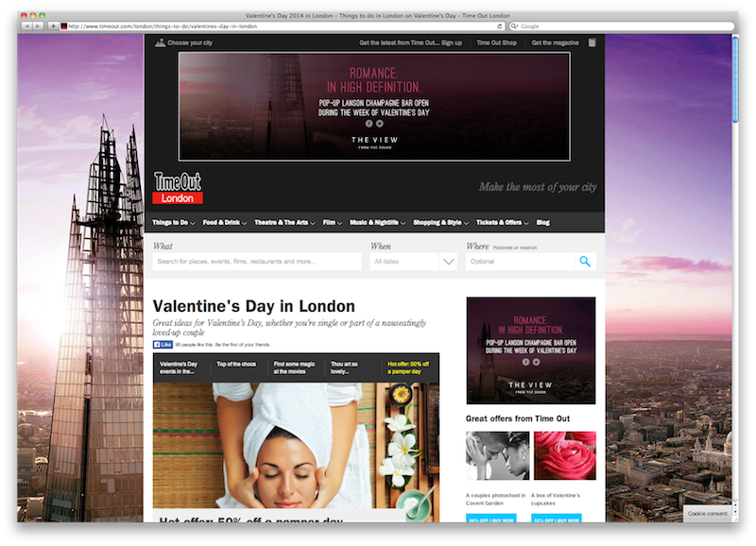Go back with the browser back arrow
Viewport: 756px width, 546px height.
(26, 26)
